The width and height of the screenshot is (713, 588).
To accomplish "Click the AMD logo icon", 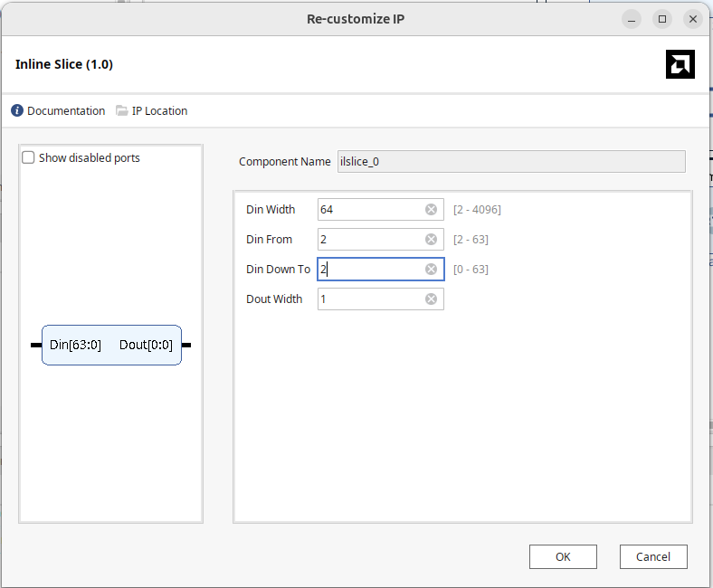I will pos(680,64).
